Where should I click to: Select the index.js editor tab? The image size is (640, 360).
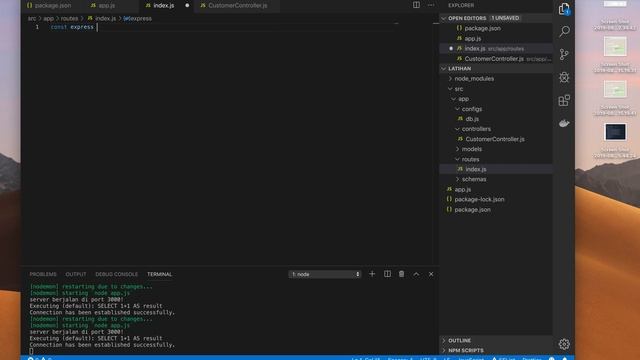(163, 6)
